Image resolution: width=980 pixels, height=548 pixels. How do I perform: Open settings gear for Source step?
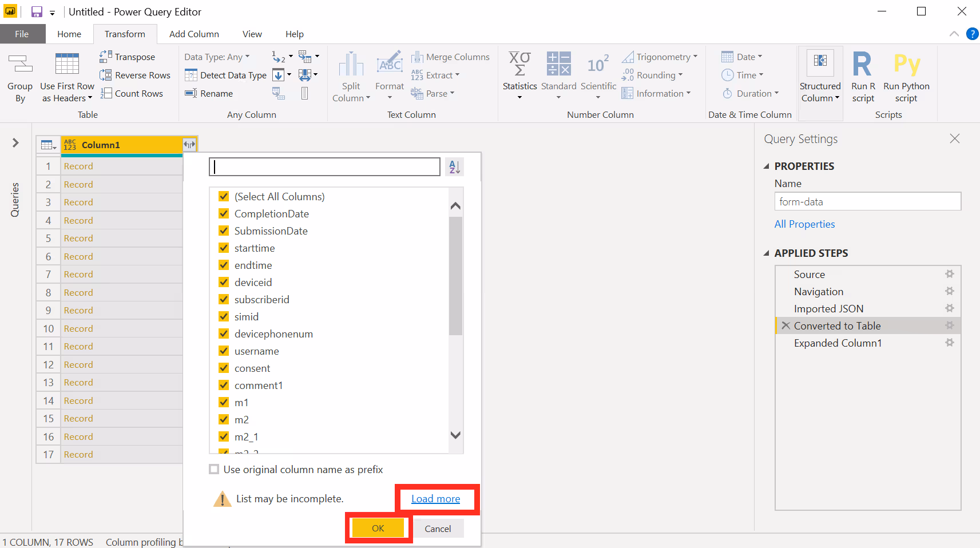click(950, 274)
